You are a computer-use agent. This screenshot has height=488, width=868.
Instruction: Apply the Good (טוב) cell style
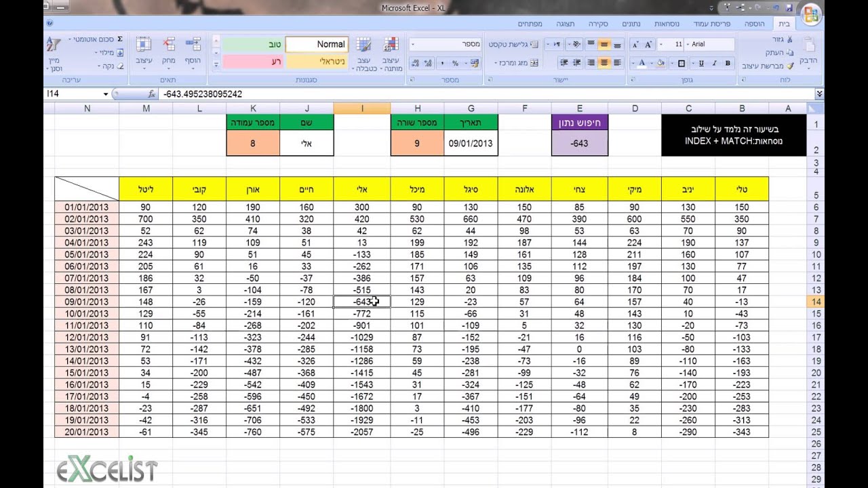[253, 44]
